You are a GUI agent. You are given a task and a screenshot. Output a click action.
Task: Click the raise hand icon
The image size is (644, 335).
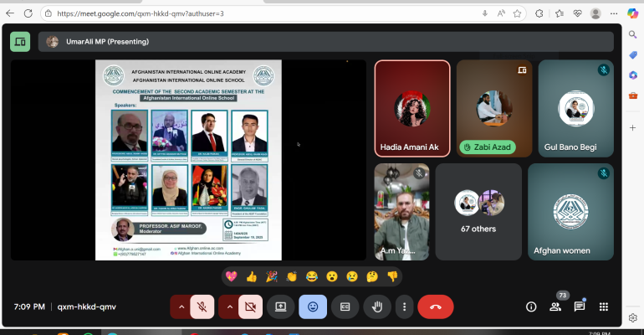[377, 307]
